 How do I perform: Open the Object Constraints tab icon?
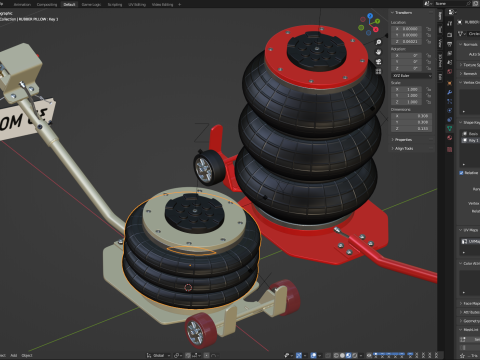click(x=450, y=119)
